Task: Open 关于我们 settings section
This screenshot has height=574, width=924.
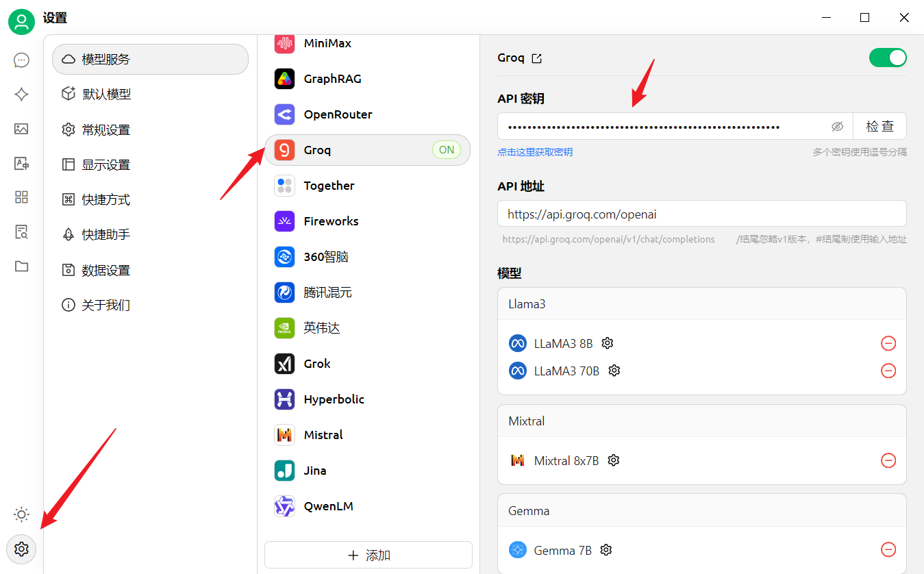Action: pyautogui.click(x=150, y=305)
